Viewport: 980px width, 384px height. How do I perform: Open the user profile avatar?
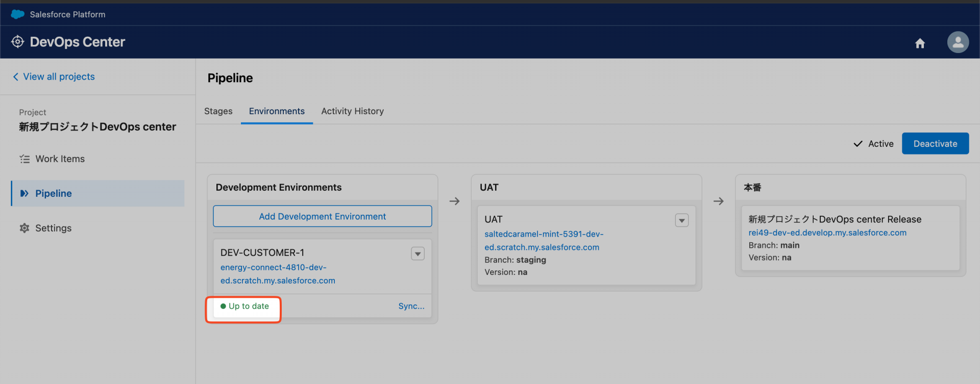click(x=958, y=42)
